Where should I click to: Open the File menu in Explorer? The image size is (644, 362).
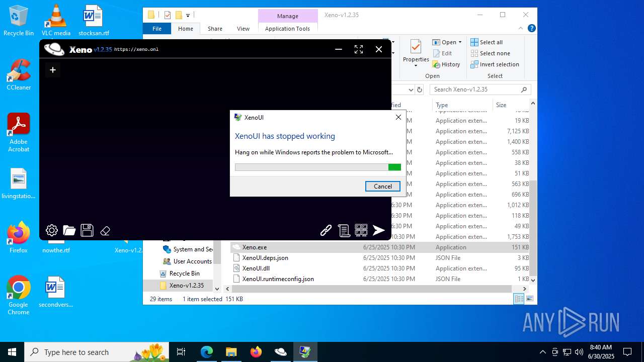pyautogui.click(x=157, y=29)
